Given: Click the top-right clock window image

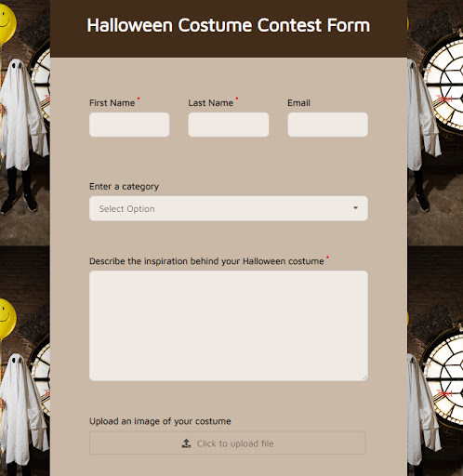Looking at the screenshot, I should (x=443, y=84).
